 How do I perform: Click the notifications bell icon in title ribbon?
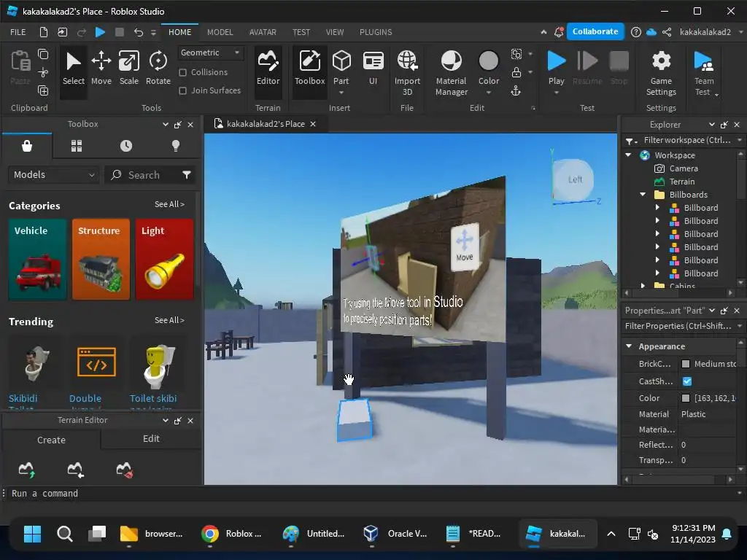coord(559,32)
